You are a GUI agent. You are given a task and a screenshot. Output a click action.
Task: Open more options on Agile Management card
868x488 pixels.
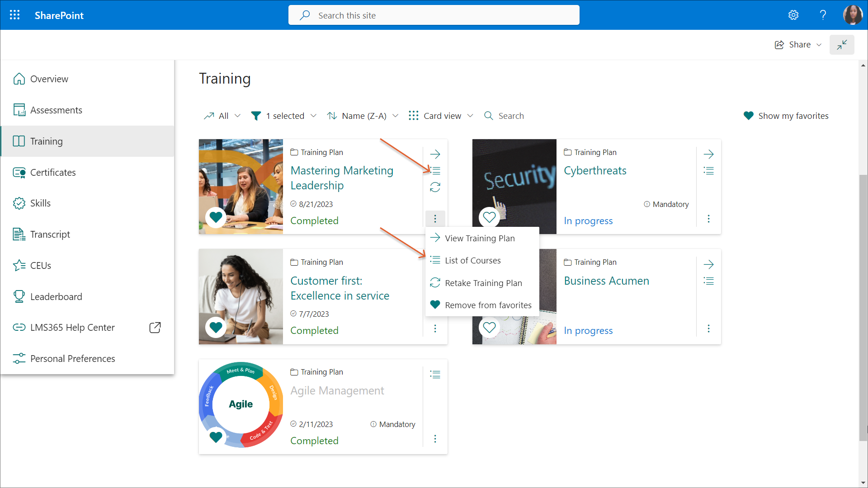pyautogui.click(x=435, y=439)
